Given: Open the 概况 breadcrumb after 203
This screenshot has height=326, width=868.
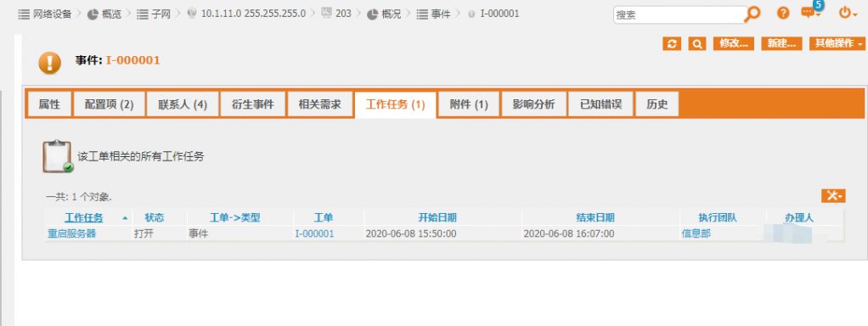Looking at the screenshot, I should point(392,14).
